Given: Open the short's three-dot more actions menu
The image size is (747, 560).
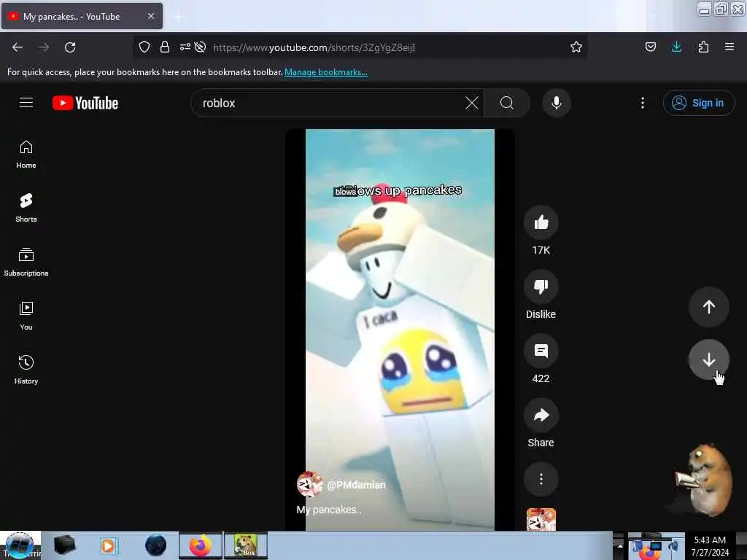Looking at the screenshot, I should (x=541, y=479).
